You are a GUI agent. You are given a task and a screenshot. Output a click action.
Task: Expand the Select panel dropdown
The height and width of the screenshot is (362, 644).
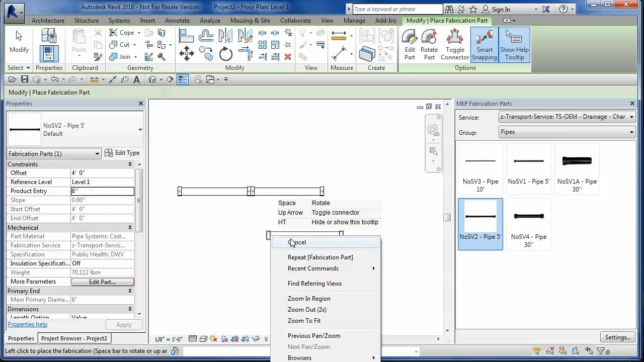pyautogui.click(x=19, y=68)
